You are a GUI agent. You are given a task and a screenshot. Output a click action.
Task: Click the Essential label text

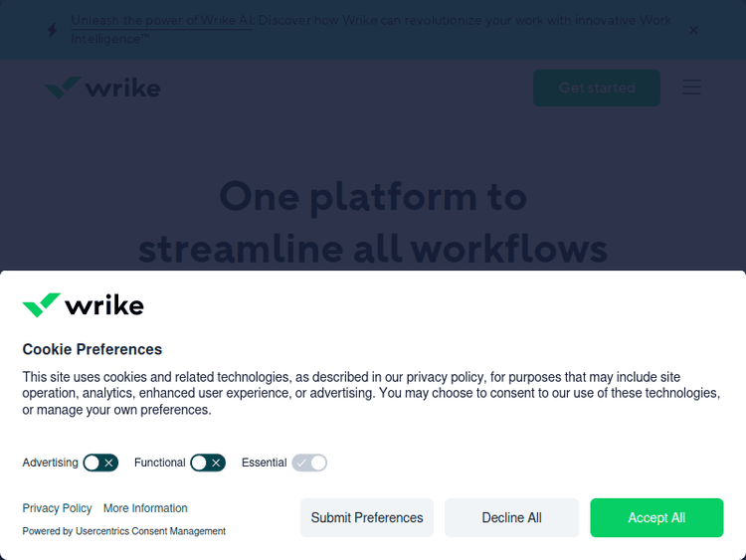(x=264, y=463)
